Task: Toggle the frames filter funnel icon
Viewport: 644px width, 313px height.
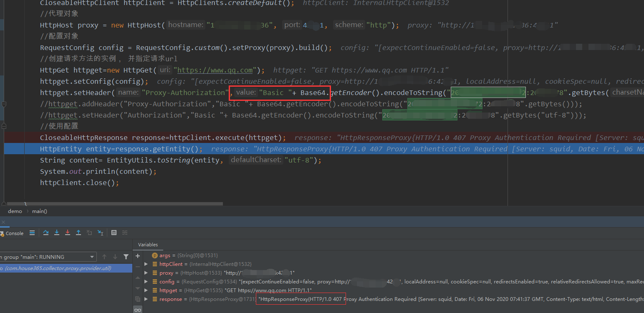Action: click(126, 257)
